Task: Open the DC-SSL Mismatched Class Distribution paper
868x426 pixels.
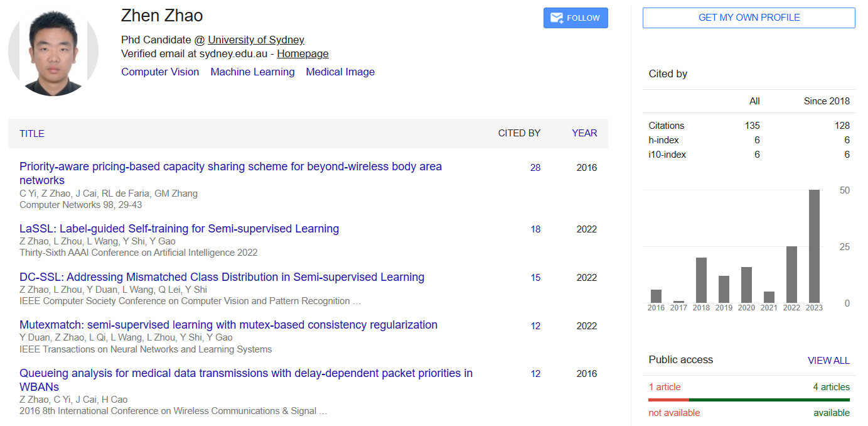Action: (222, 277)
